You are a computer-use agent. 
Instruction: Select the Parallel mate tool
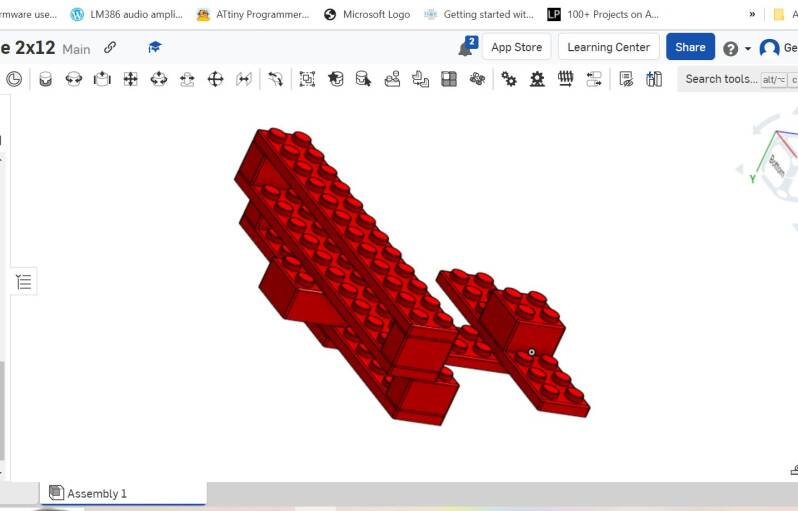244,79
